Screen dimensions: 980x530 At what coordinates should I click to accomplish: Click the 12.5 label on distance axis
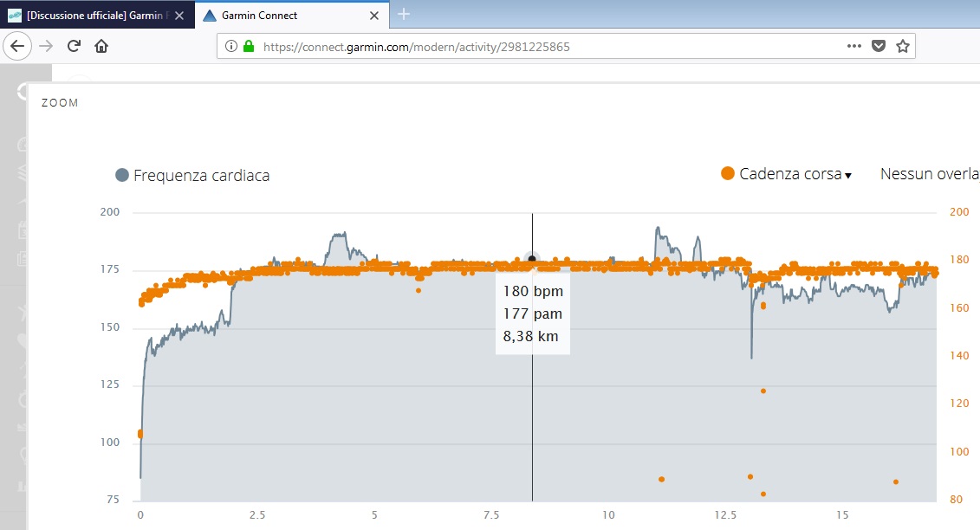[725, 515]
